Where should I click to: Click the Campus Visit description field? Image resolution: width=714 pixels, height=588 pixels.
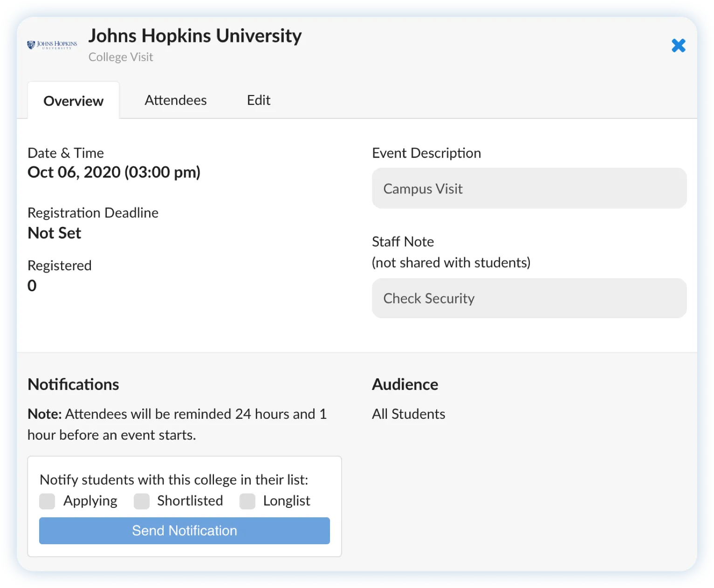point(529,188)
